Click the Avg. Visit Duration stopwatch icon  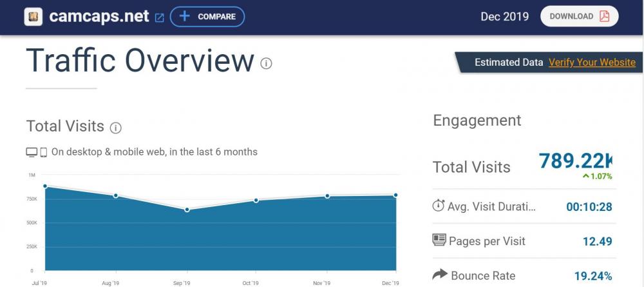coord(439,206)
